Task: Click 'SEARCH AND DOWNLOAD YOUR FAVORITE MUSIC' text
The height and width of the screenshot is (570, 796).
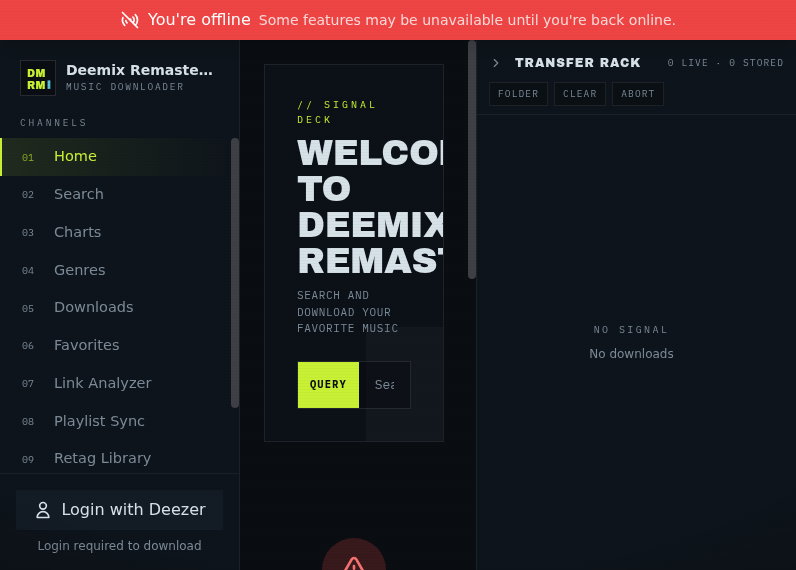Action: coord(348,312)
